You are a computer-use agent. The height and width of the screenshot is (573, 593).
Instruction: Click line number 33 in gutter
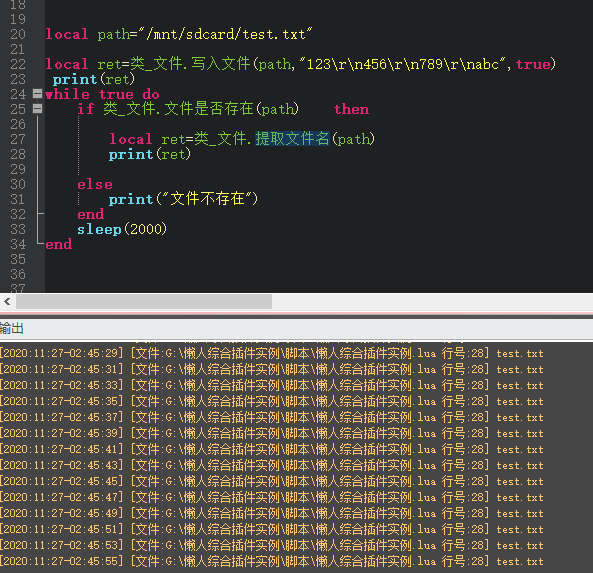[18, 229]
